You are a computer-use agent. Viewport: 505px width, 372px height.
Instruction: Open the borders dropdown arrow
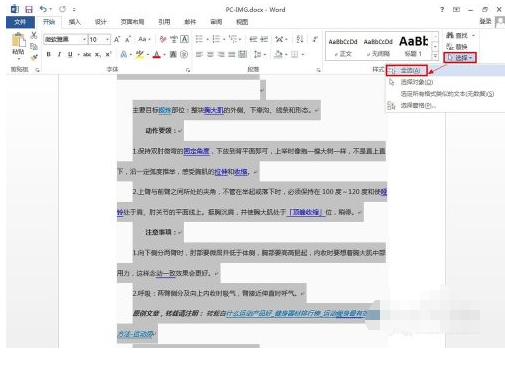[x=303, y=55]
